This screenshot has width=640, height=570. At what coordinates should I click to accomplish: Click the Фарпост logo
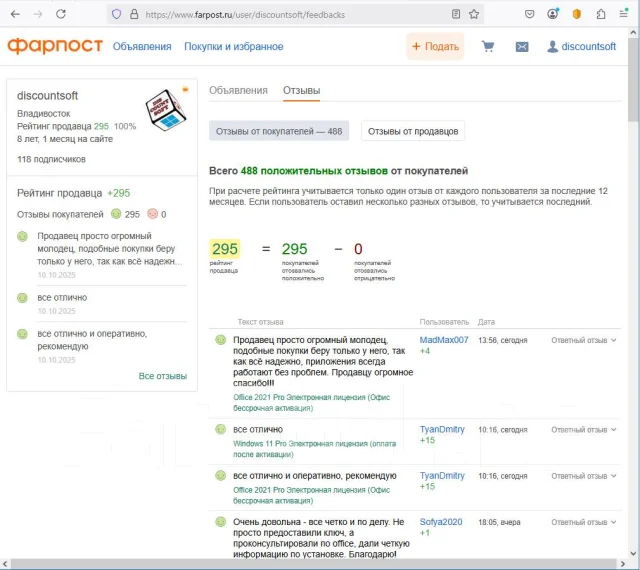55,46
